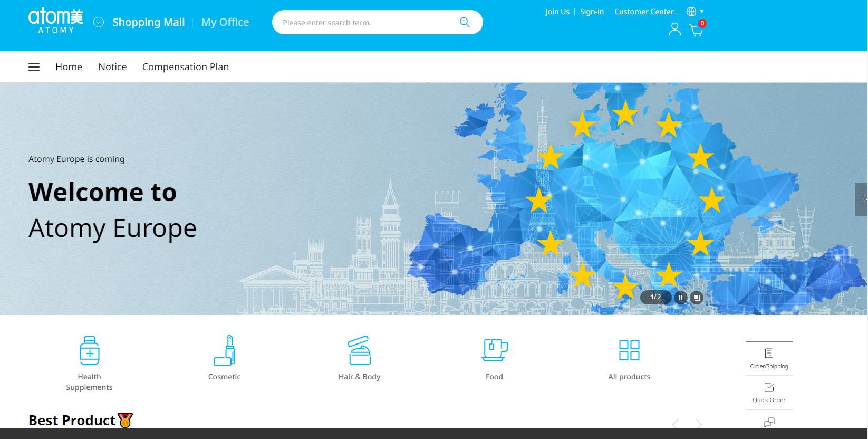This screenshot has width=868, height=439.
Task: Open the Compensation Plan menu item
Action: tap(186, 67)
